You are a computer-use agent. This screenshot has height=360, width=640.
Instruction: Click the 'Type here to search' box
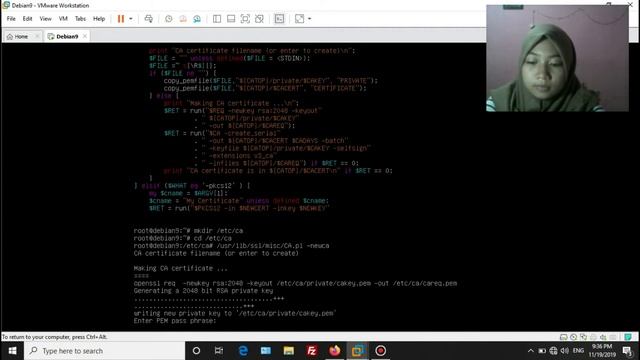coord(104,351)
